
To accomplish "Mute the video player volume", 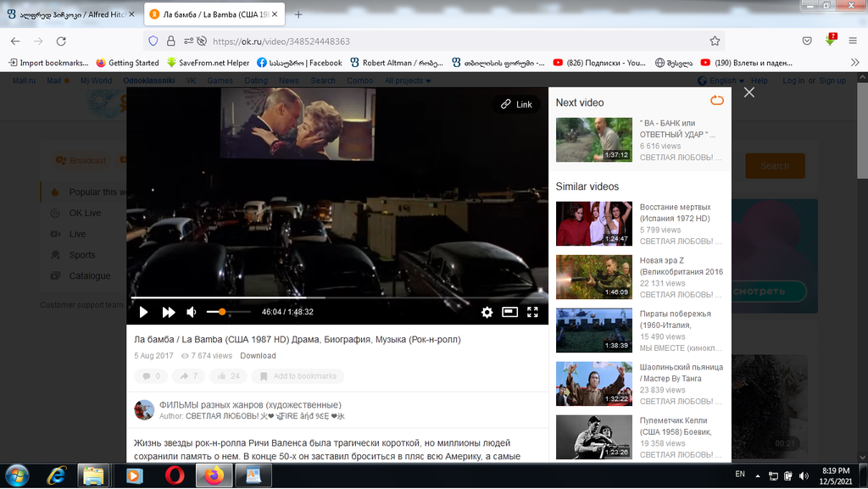I will tap(192, 312).
